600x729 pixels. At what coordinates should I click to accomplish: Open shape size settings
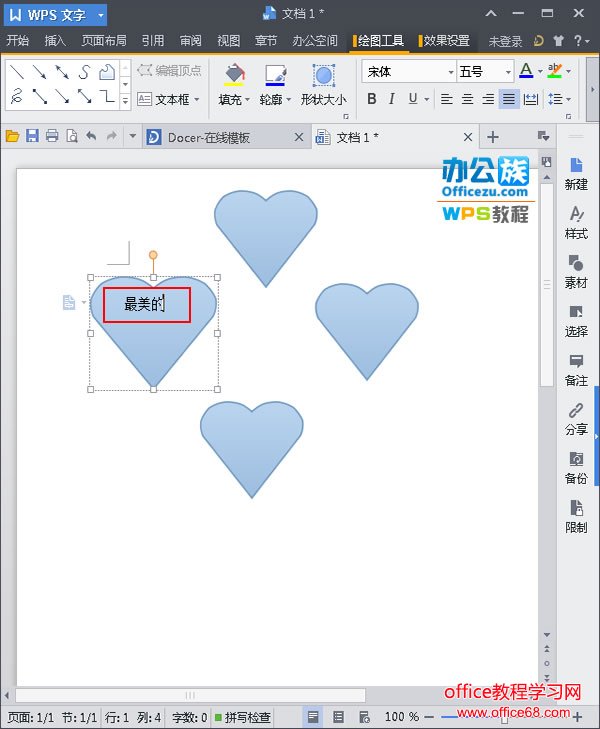tap(323, 86)
